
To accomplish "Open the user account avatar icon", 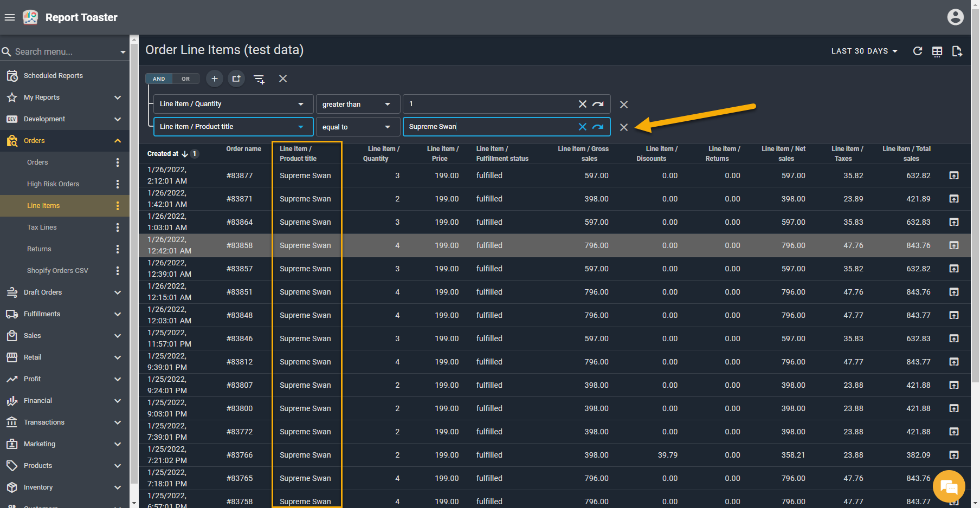I will point(955,17).
